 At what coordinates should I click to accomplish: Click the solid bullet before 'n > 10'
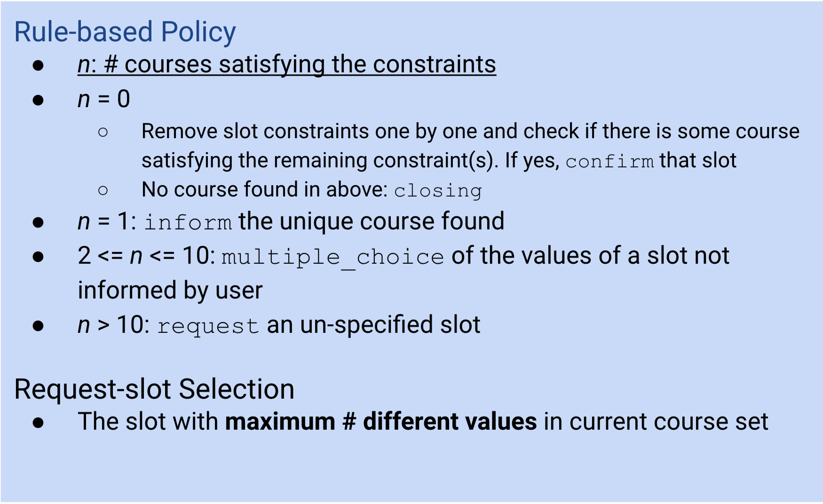coord(38,326)
